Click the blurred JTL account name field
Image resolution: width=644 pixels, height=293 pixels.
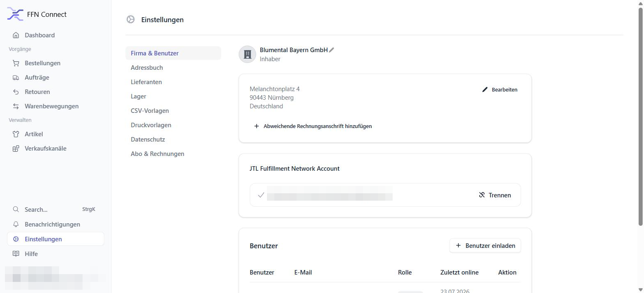pos(329,193)
